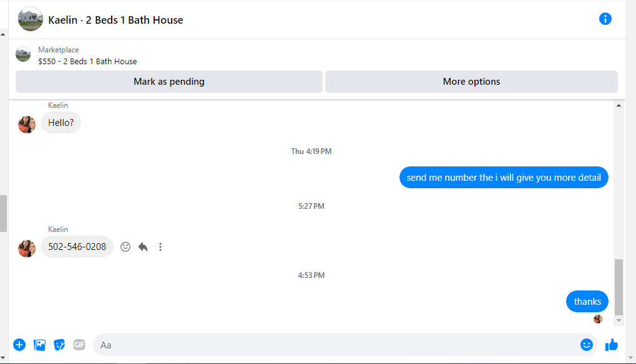The height and width of the screenshot is (364, 636).
Task: Click the 502-546-0208 message bubble
Action: click(x=77, y=247)
